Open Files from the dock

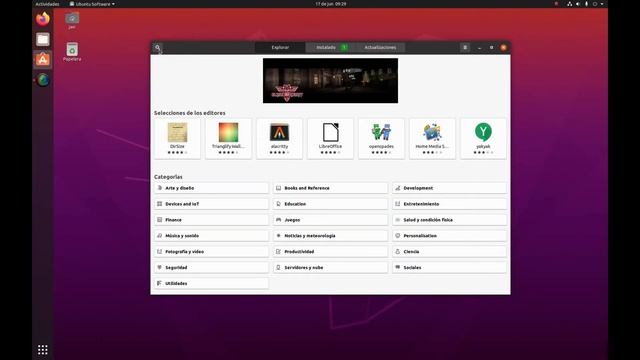click(43, 39)
